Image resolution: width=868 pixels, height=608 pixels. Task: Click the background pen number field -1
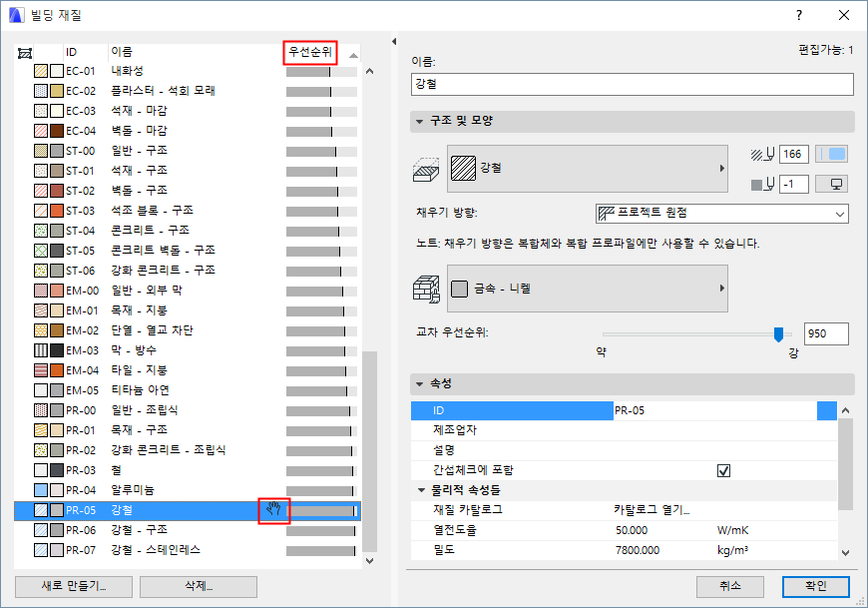794,185
